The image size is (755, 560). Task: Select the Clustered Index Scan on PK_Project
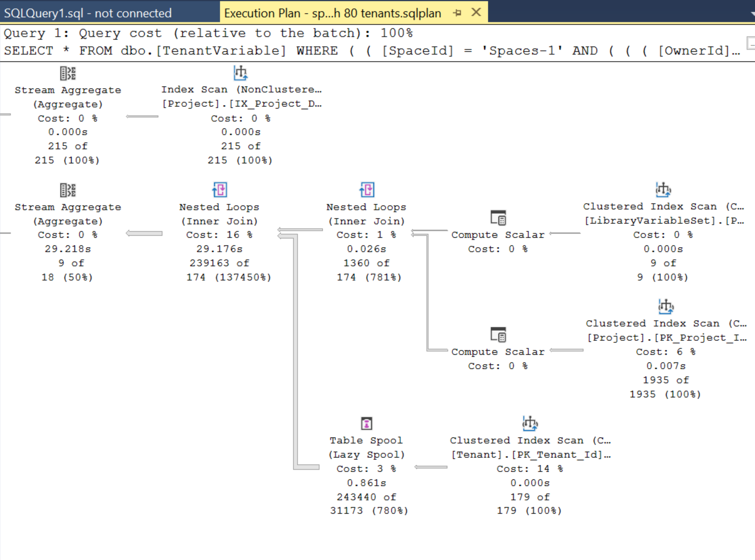[666, 306]
